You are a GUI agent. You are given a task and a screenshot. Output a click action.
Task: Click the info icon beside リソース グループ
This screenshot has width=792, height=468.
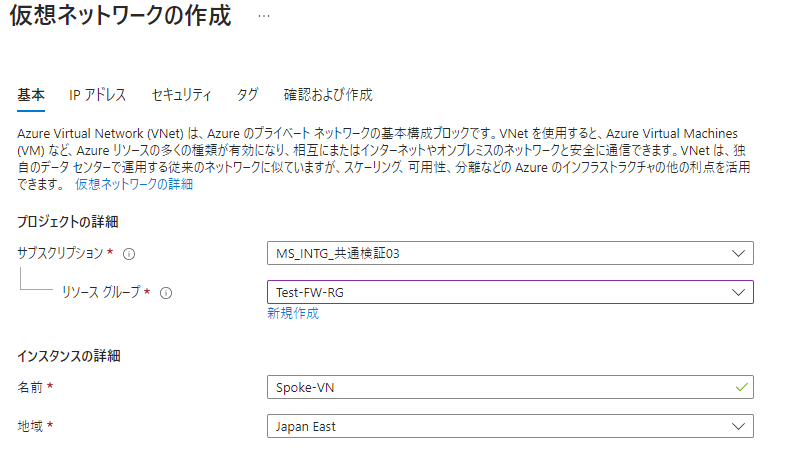click(x=167, y=293)
